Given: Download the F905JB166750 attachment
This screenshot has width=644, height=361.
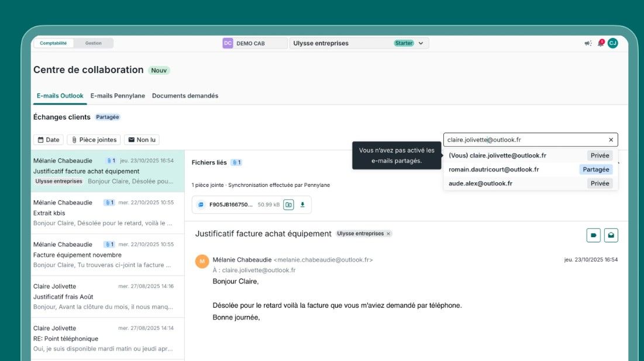Looking at the screenshot, I should (302, 204).
